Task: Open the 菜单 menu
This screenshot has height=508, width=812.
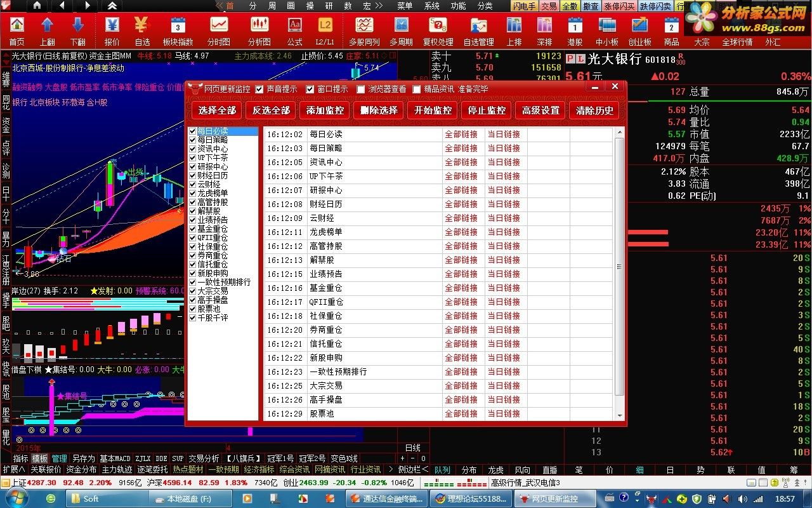Action: [x=405, y=6]
